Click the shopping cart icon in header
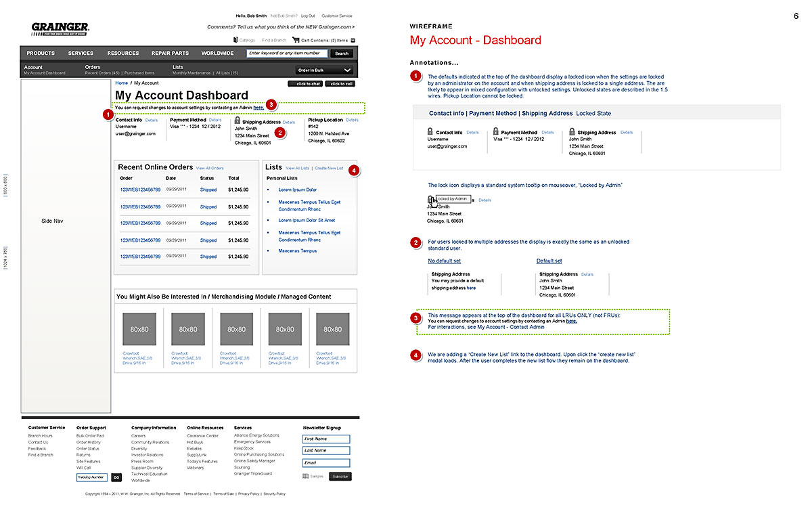This screenshot has height=526, width=812. click(x=296, y=40)
